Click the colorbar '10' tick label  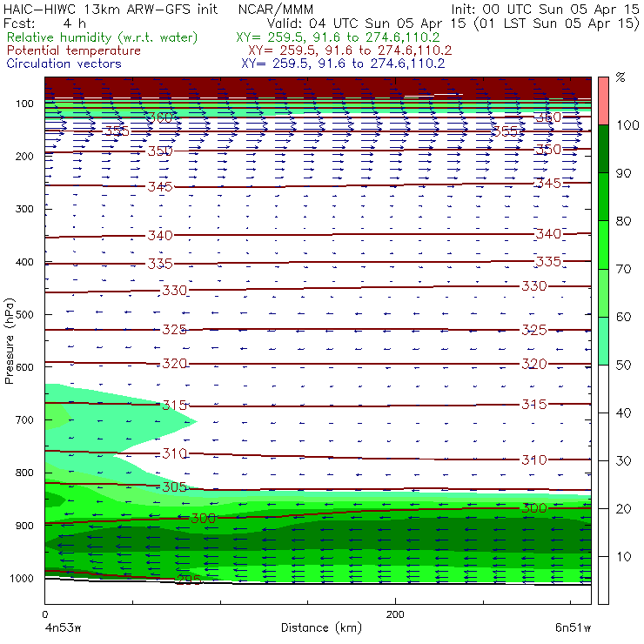click(x=623, y=557)
